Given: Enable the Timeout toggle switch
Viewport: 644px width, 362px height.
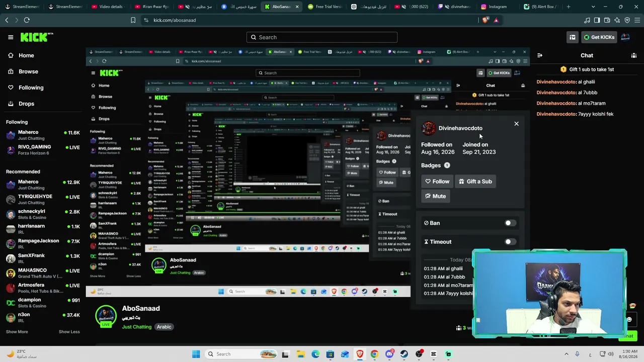Looking at the screenshot, I should pyautogui.click(x=510, y=242).
